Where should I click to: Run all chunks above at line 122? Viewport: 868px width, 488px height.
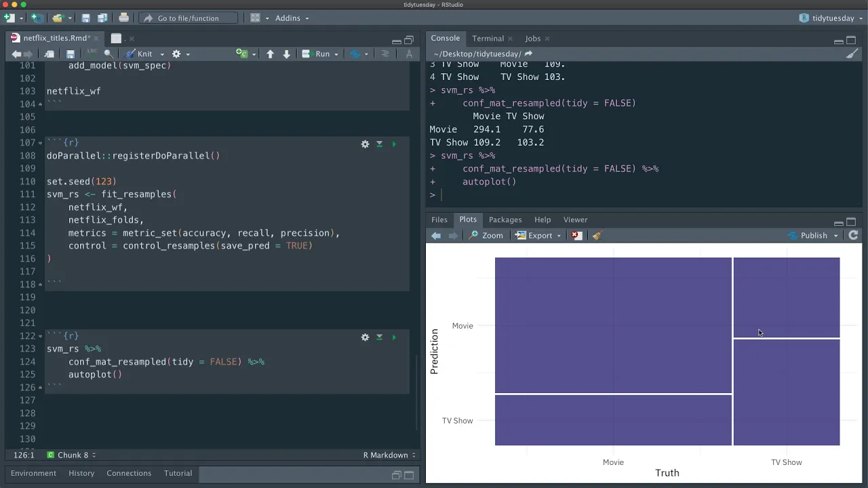[x=379, y=337]
